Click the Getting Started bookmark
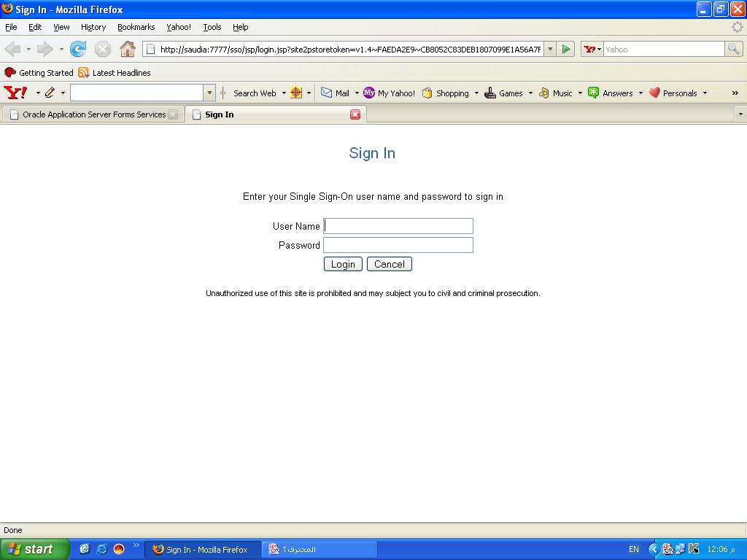 tap(39, 73)
